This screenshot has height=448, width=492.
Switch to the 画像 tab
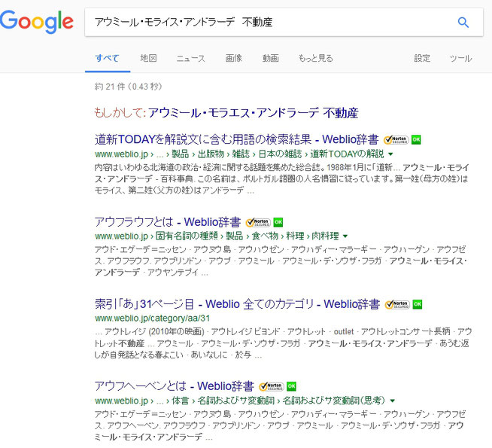tap(234, 58)
